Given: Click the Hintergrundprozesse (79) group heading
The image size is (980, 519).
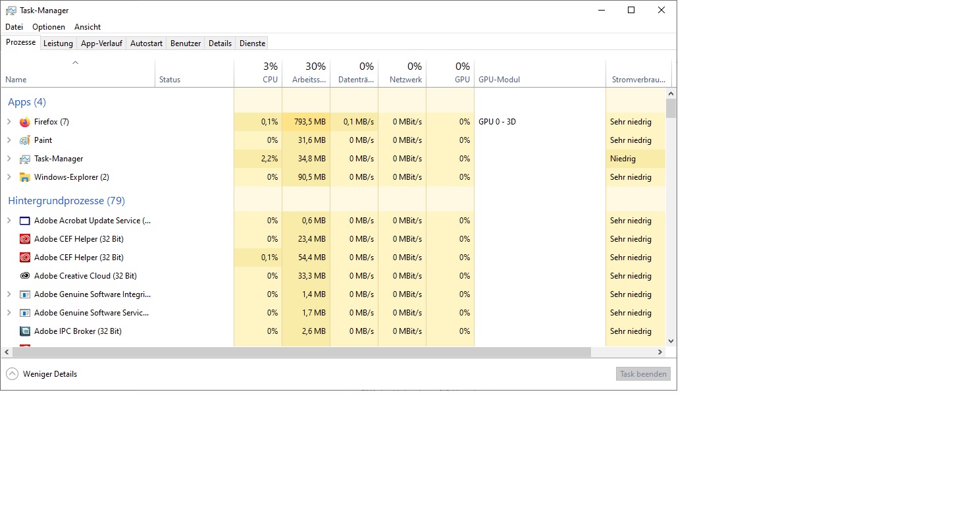Looking at the screenshot, I should [x=66, y=201].
